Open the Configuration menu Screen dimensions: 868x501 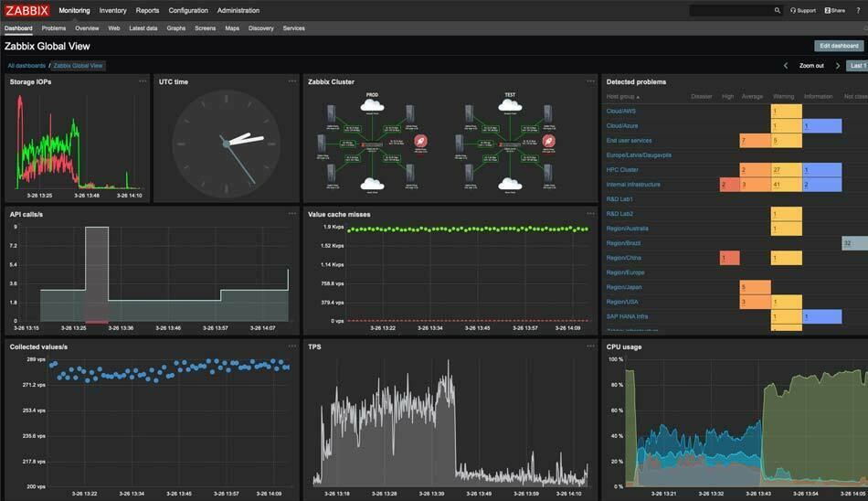pos(188,11)
